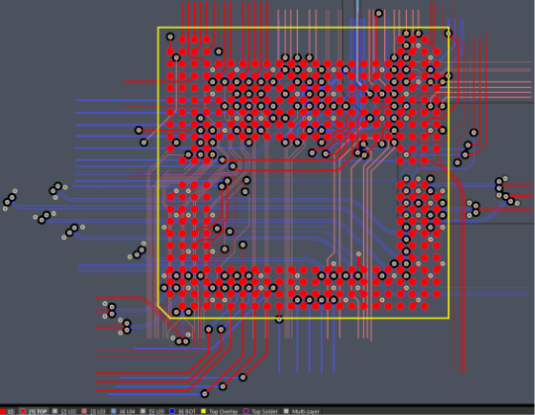Click the blue [6] BOT layer swatch
Screen dimensions: 535x415
(x=172, y=411)
